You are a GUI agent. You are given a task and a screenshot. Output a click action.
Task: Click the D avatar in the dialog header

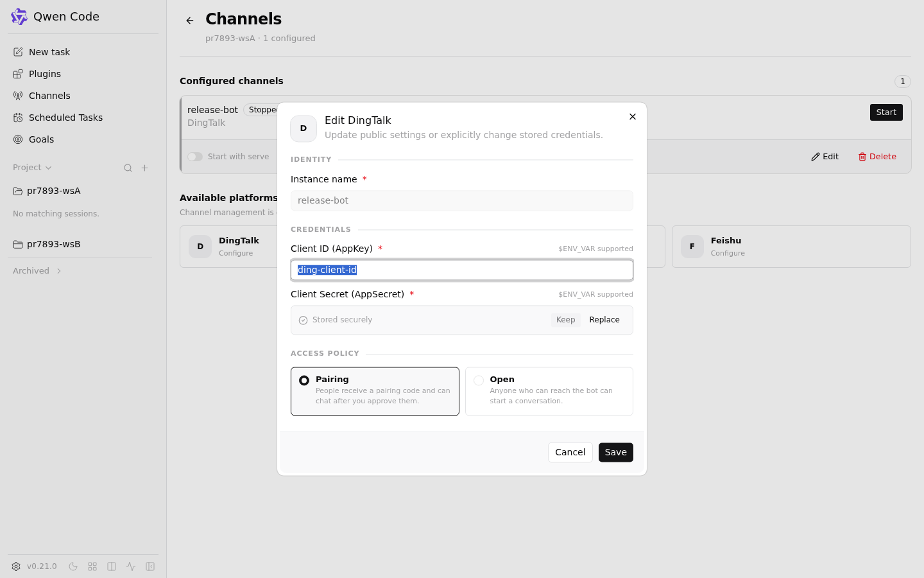pyautogui.click(x=304, y=128)
